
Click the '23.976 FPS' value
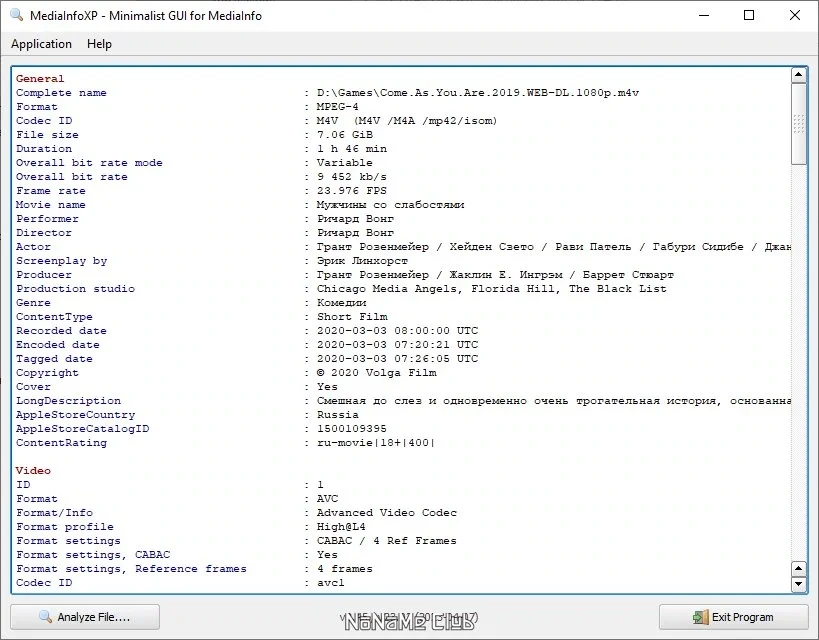(352, 191)
